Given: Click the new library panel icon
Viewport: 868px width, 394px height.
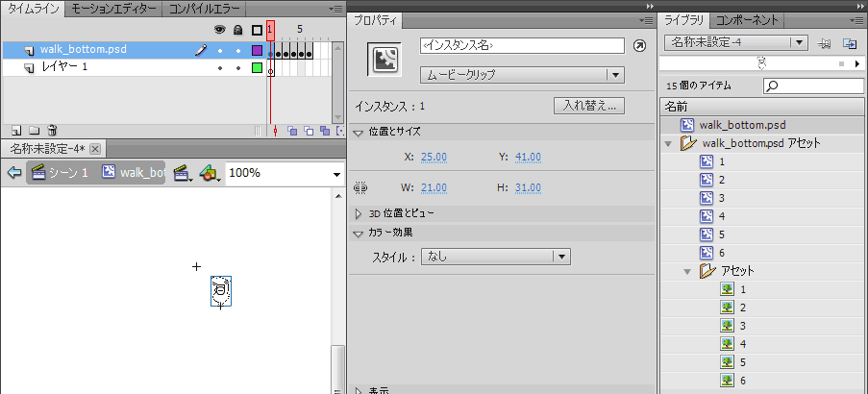Looking at the screenshot, I should click(850, 43).
